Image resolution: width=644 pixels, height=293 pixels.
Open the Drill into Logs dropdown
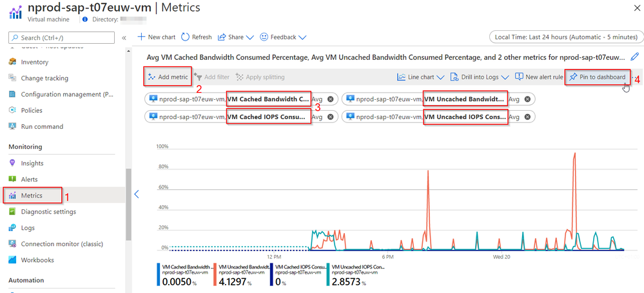tap(480, 77)
